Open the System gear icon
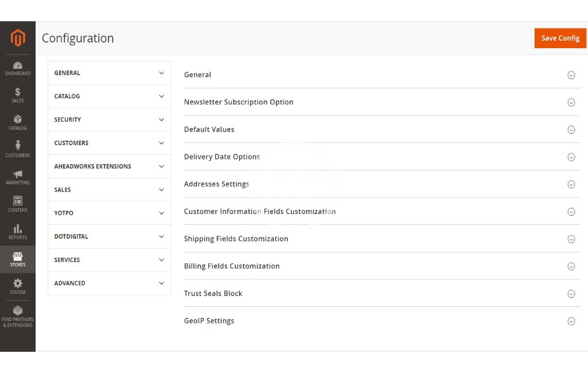This screenshot has width=588, height=373. coord(18,283)
